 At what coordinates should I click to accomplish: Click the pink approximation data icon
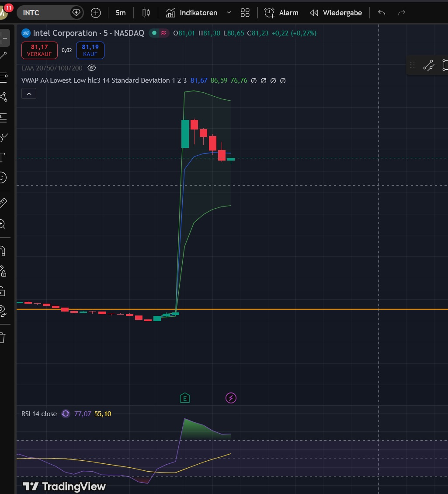point(163,33)
